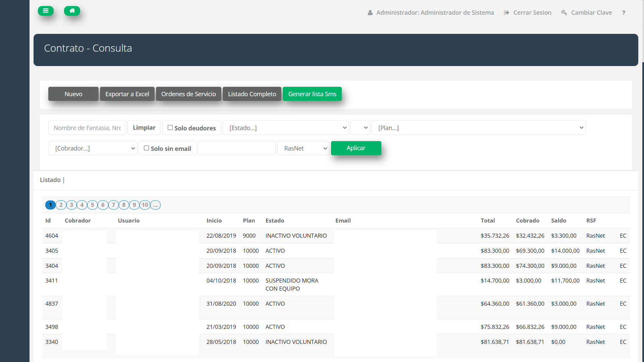Click the pagination ellipsis for more pages

point(155,205)
